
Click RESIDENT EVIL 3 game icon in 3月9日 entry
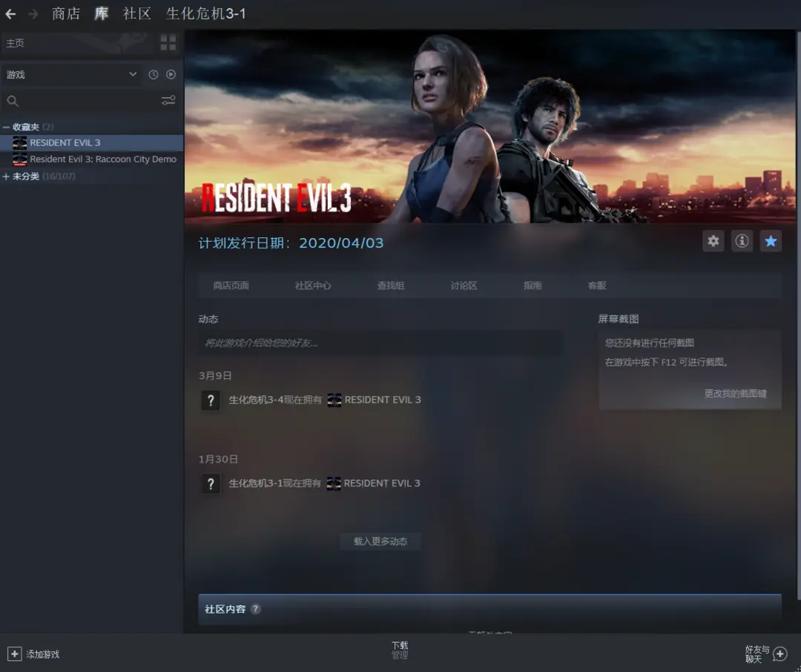tap(334, 400)
